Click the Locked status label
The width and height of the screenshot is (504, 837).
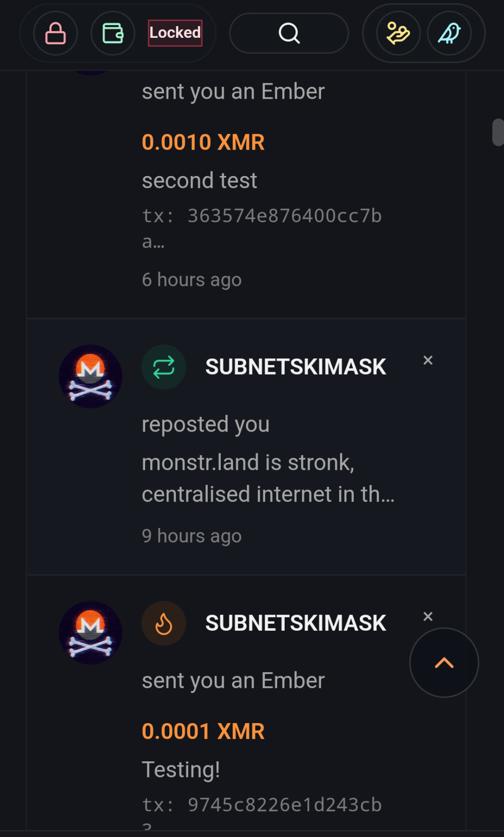pos(175,33)
